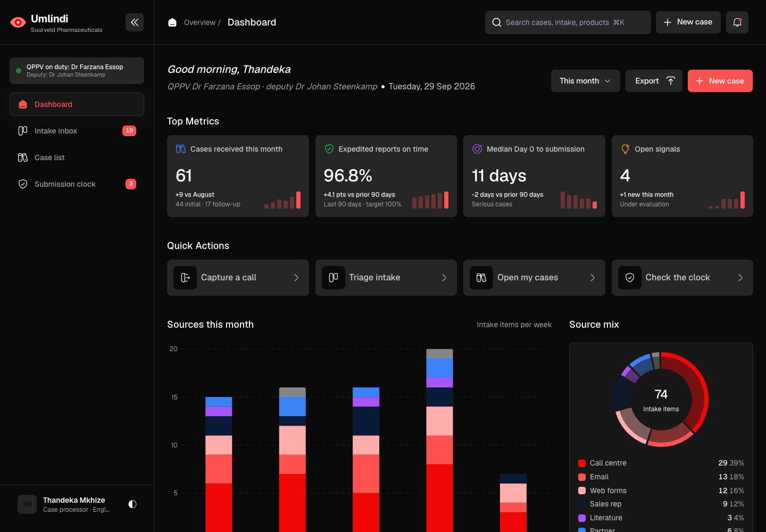Go to Intake inbox in sidebar

[77, 131]
